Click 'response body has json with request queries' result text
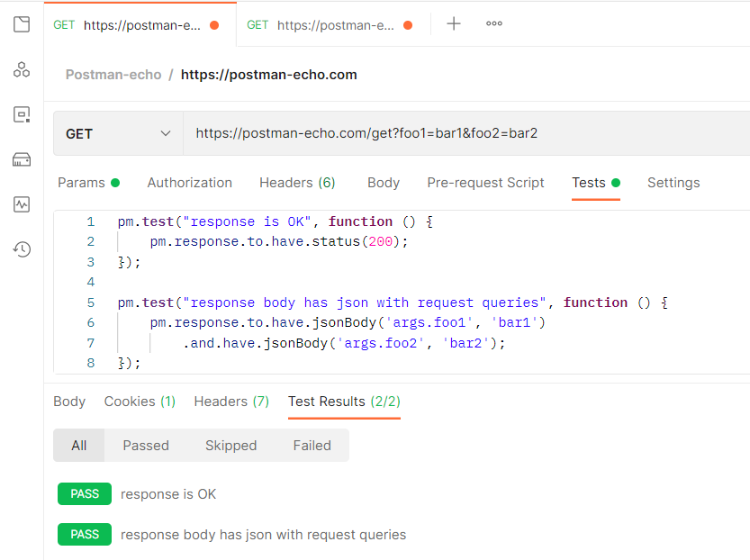 263,535
